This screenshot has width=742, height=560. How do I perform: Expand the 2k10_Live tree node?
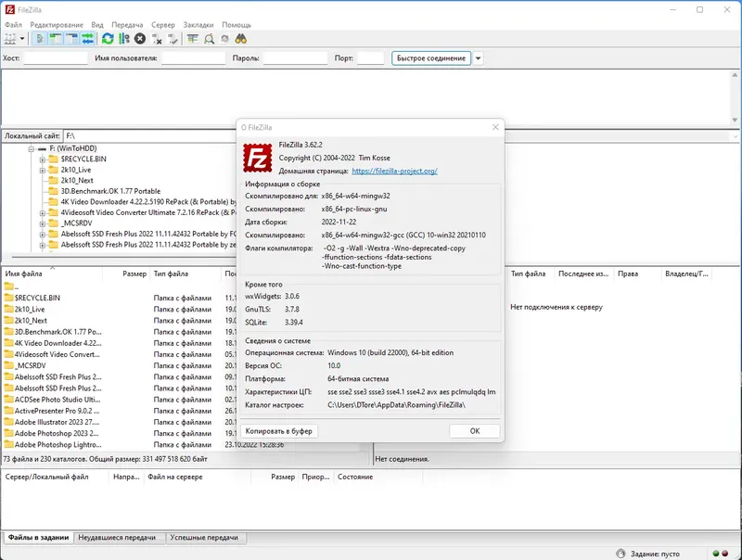pyautogui.click(x=42, y=171)
